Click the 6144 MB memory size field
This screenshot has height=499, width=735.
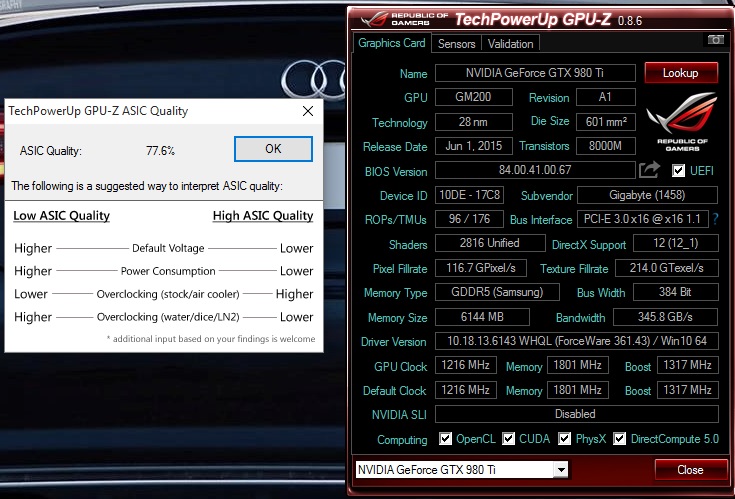[x=482, y=317]
